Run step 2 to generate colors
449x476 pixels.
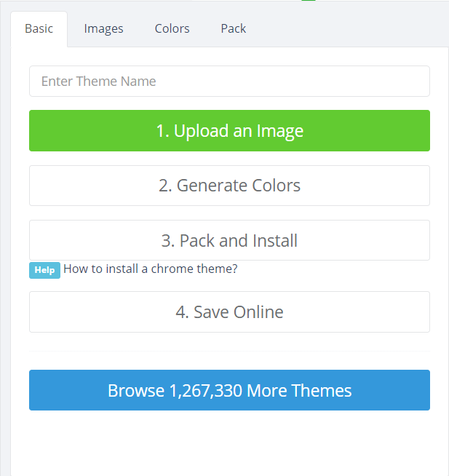pyautogui.click(x=229, y=186)
